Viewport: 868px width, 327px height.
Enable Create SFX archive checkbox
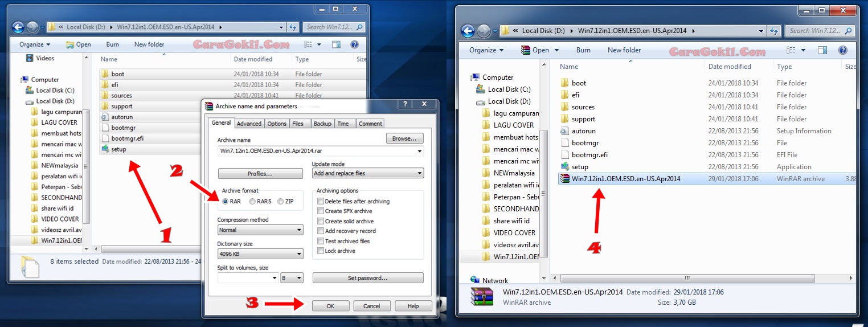[x=321, y=211]
